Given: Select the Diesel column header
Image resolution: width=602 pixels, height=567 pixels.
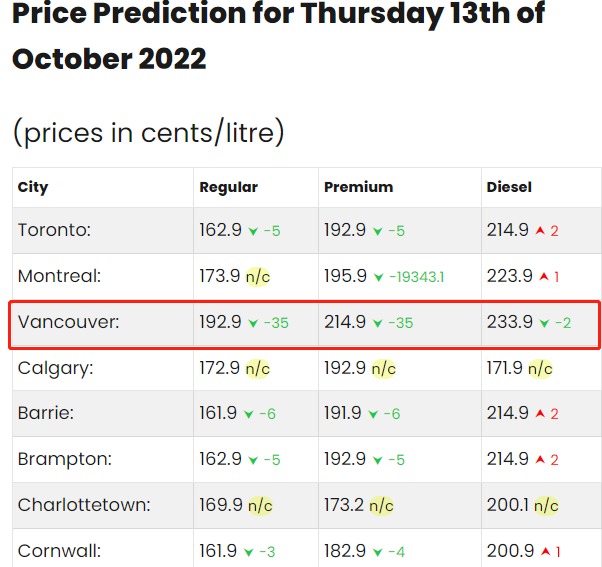Looking at the screenshot, I should click(x=509, y=187).
